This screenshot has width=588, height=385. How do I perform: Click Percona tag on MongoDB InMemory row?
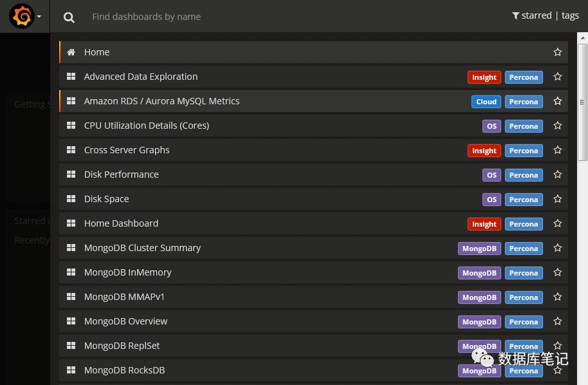pyautogui.click(x=524, y=273)
